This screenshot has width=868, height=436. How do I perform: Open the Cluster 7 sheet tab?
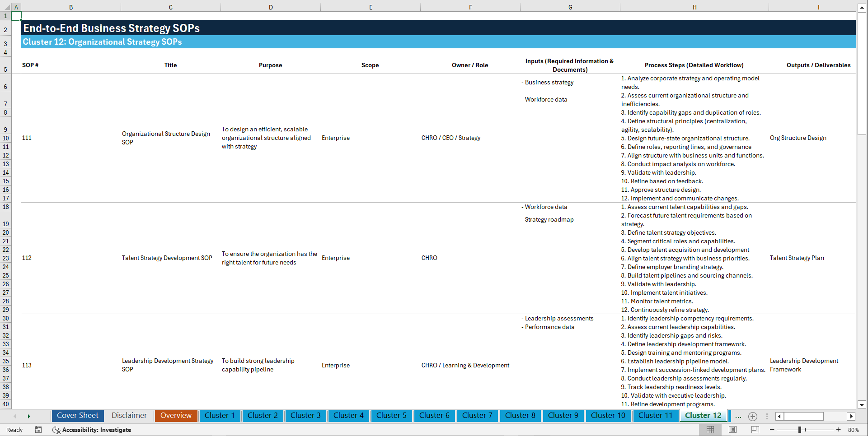(x=477, y=415)
